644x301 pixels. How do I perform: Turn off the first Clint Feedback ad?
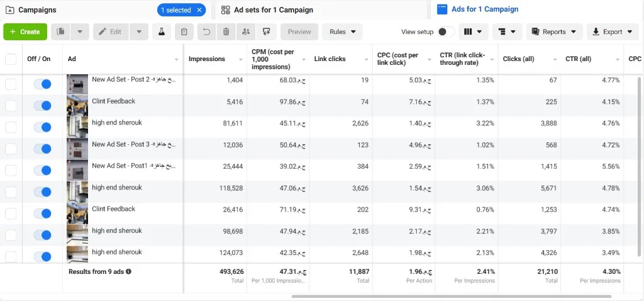[42, 106]
